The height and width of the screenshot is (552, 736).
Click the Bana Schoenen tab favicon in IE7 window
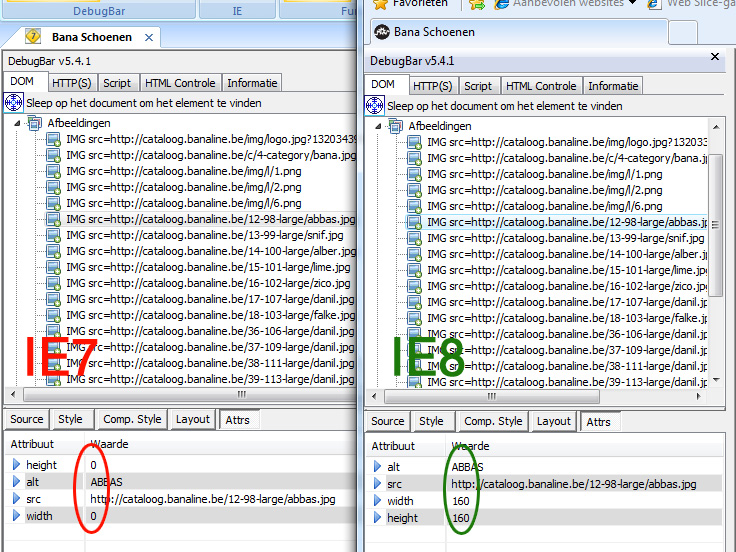point(33,36)
